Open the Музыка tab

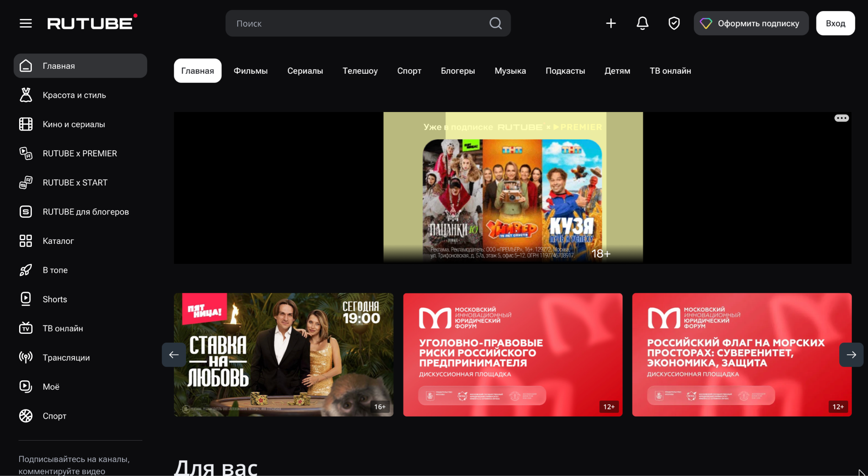(x=510, y=71)
